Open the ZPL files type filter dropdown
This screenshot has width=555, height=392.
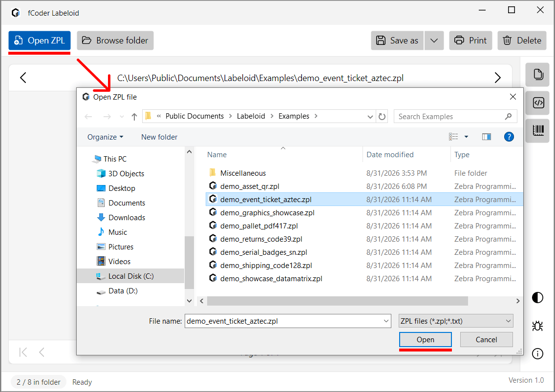456,321
